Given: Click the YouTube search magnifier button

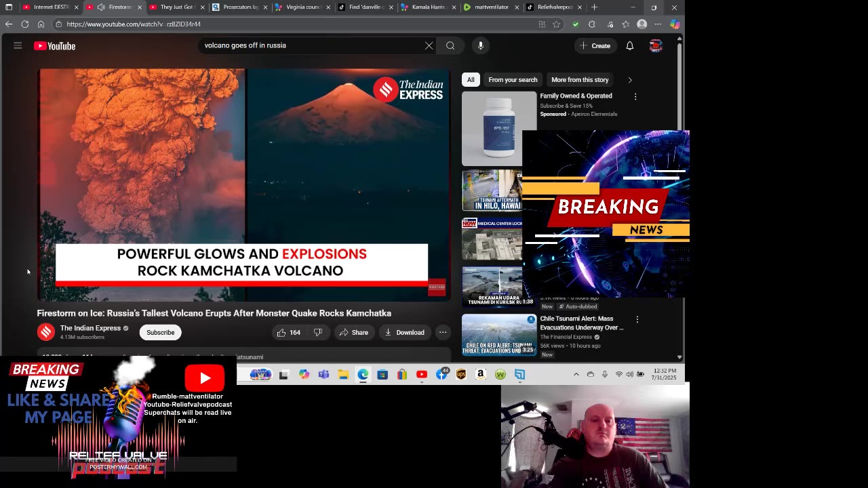Looking at the screenshot, I should point(450,45).
